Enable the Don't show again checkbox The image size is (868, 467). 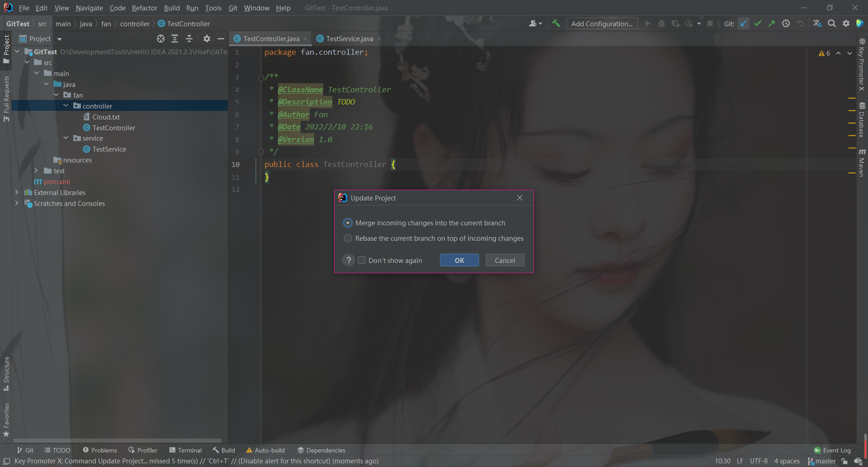(x=362, y=260)
